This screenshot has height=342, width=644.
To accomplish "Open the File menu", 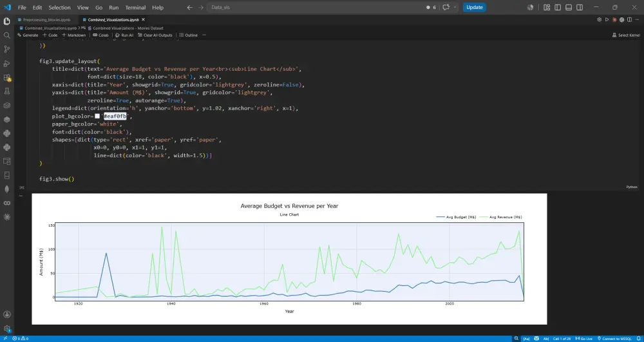I will 22,7.
